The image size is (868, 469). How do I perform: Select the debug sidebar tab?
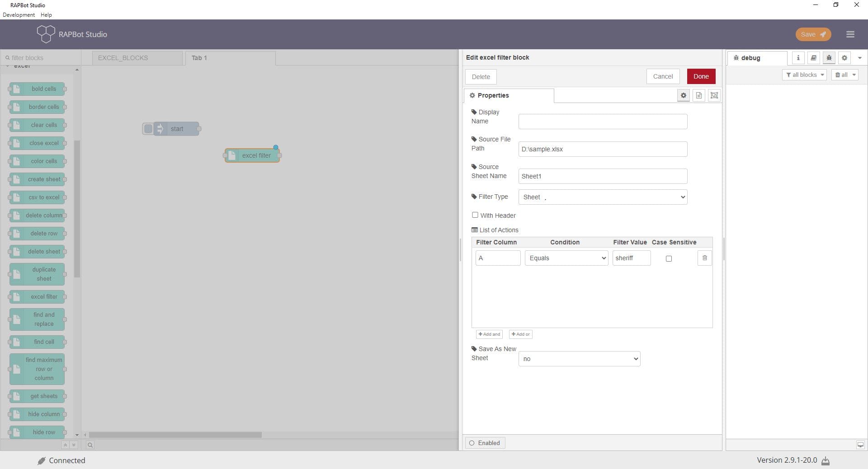757,58
